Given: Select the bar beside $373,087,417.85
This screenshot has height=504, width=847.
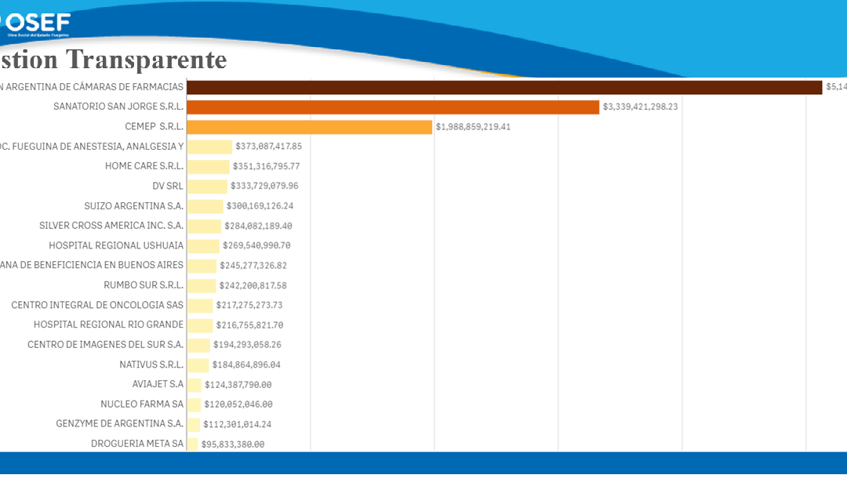Looking at the screenshot, I should point(209,147).
